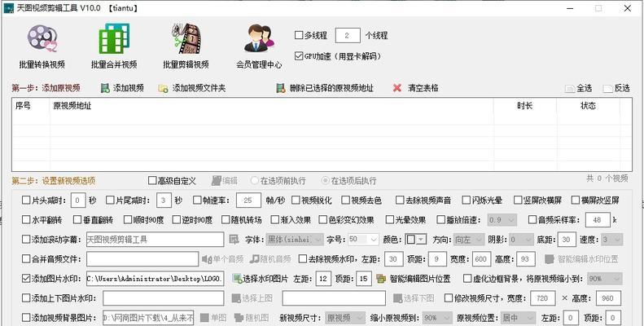Click 删除已选择的原视频地址 icon

[281, 88]
